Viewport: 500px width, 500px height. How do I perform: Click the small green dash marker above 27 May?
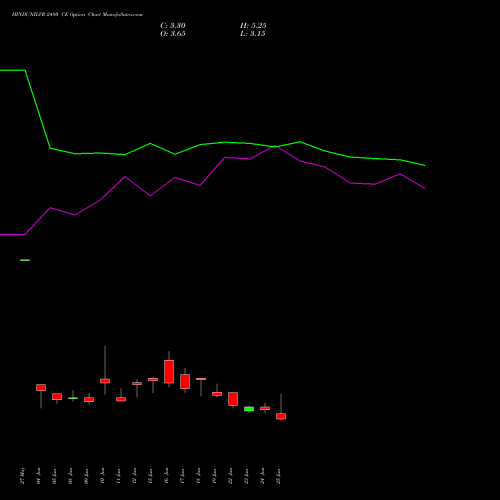25,260
